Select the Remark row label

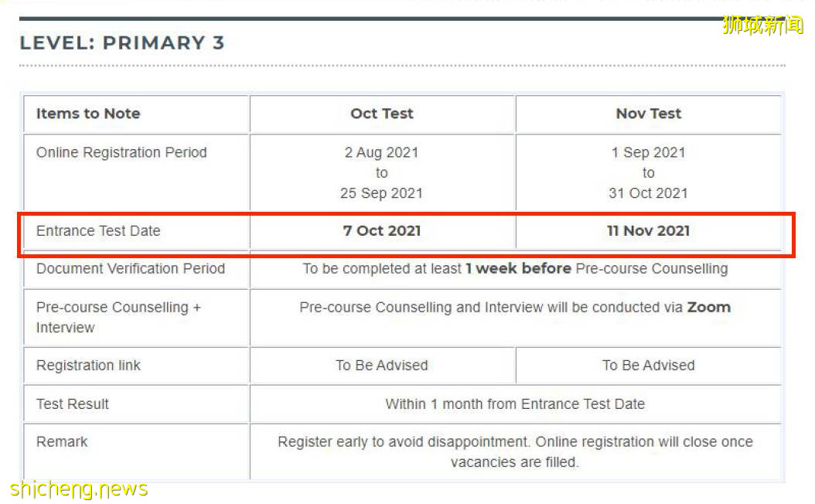click(62, 441)
